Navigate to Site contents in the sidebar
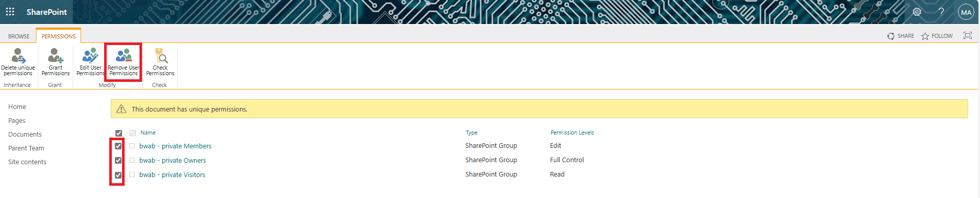 pyautogui.click(x=27, y=162)
